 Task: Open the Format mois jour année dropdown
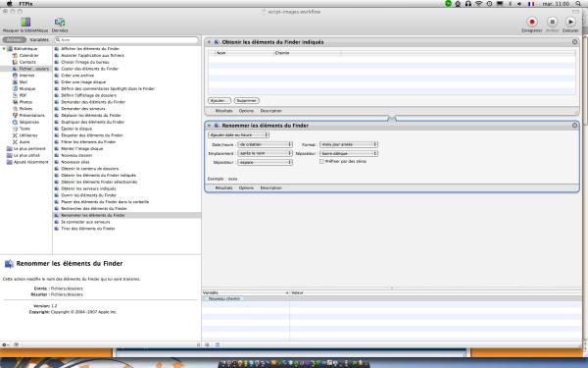point(348,144)
